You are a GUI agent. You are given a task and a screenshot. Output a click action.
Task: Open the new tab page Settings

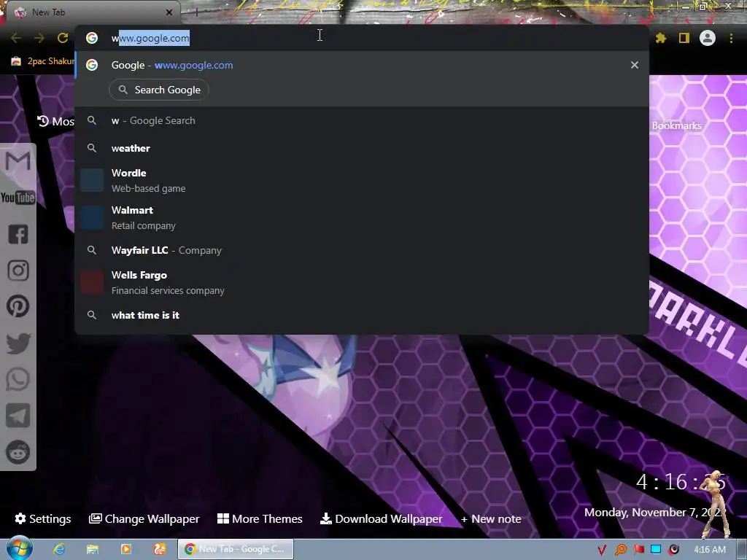tap(43, 518)
